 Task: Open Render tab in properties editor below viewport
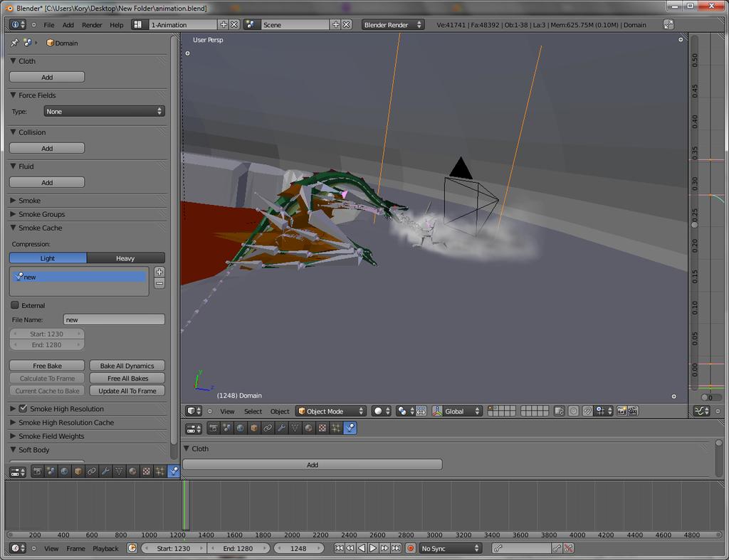point(214,428)
